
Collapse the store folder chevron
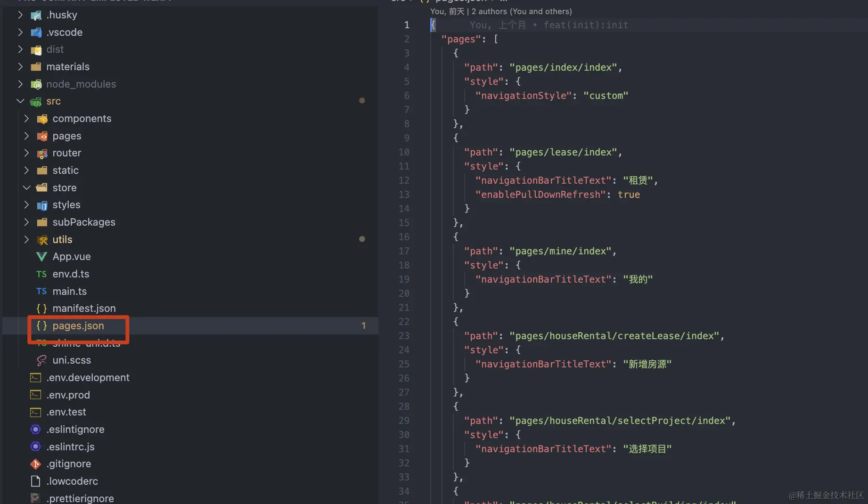coord(26,187)
